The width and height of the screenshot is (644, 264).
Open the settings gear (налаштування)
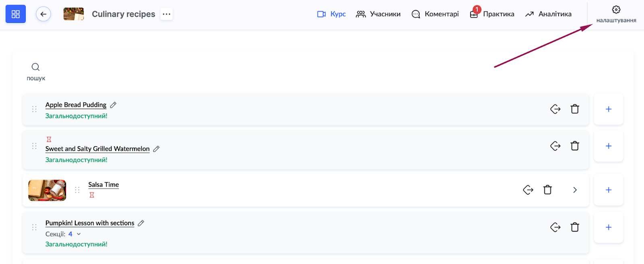click(616, 14)
